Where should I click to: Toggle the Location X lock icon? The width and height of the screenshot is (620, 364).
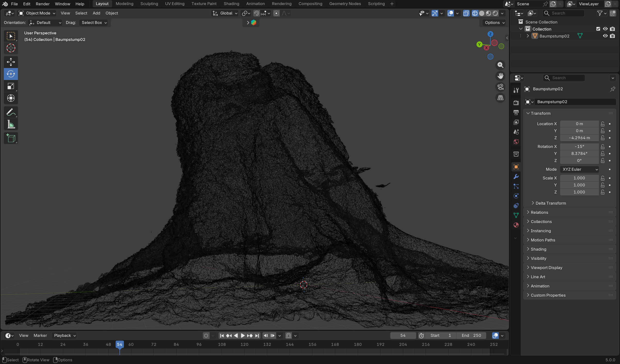pos(603,124)
